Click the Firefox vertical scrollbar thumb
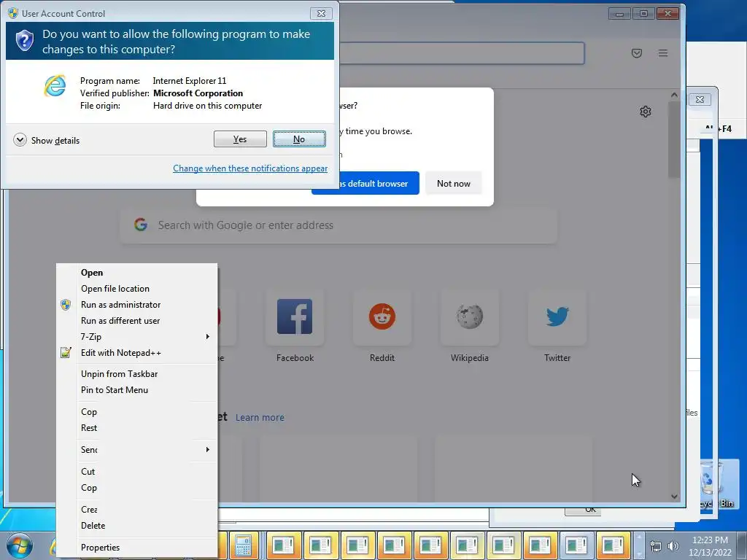 click(x=674, y=139)
